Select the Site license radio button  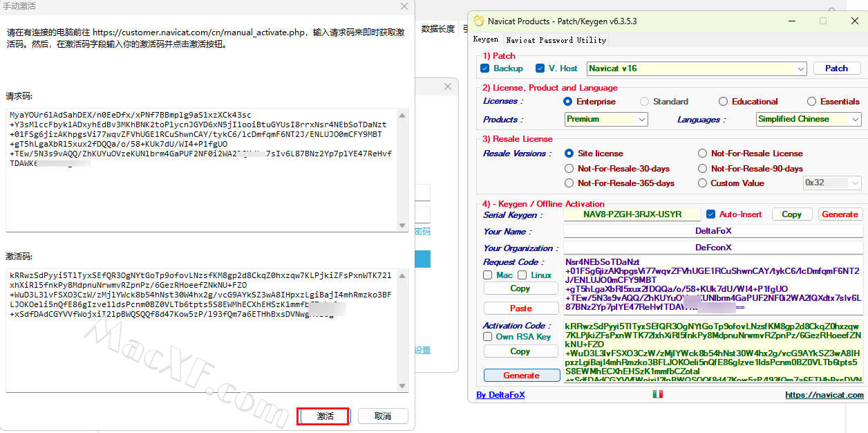click(x=569, y=154)
